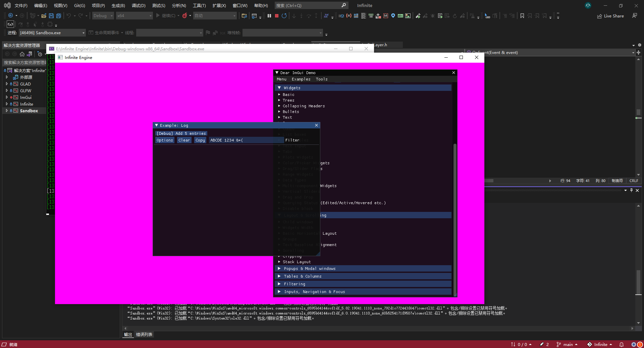Open the 工具(T) menu

coord(199,5)
